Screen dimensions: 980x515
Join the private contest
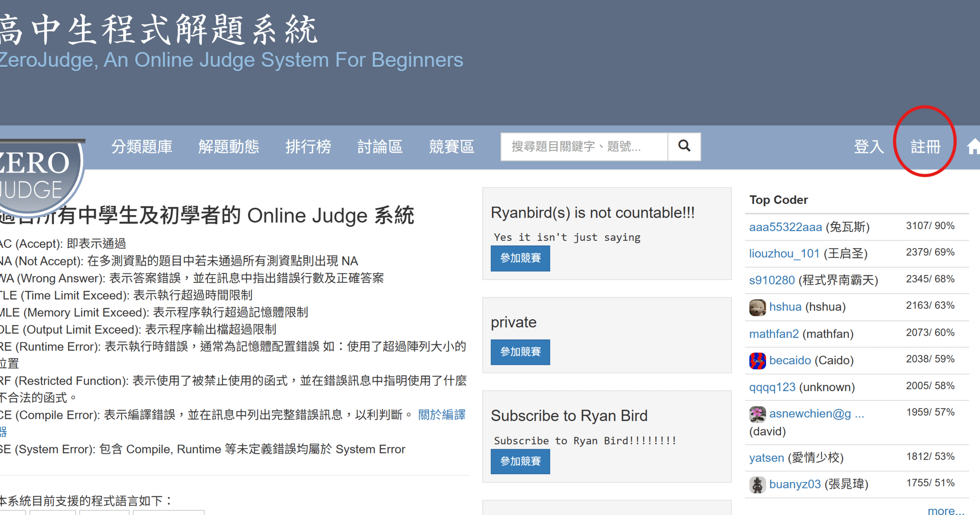(x=520, y=352)
